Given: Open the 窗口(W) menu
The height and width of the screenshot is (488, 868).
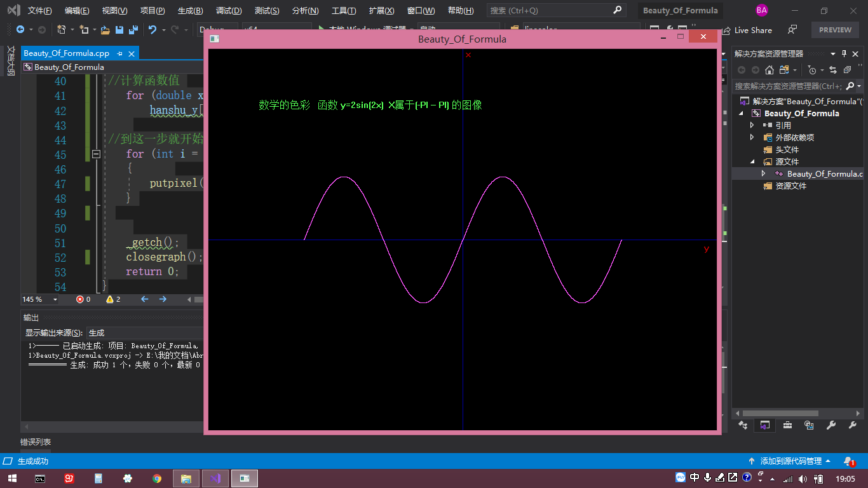Looking at the screenshot, I should pyautogui.click(x=421, y=11).
